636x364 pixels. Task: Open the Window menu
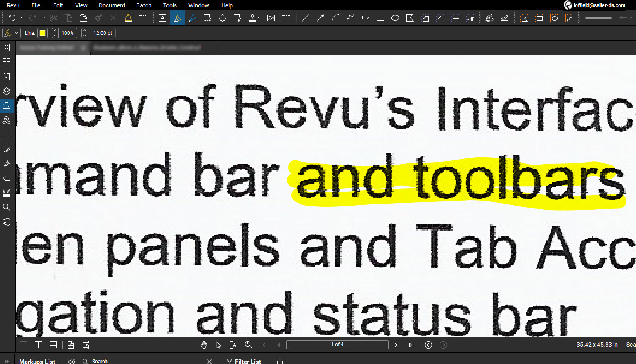click(x=199, y=5)
